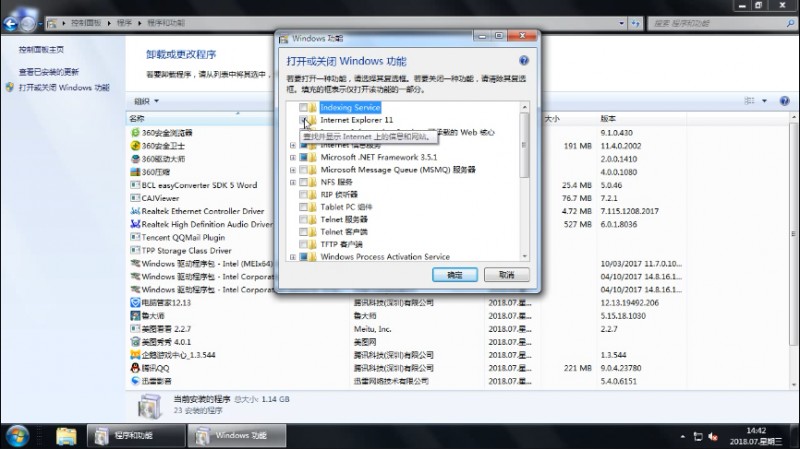The width and height of the screenshot is (800, 449).
Task: Select Realtek High Definition Audio Driver icon
Action: coord(135,224)
